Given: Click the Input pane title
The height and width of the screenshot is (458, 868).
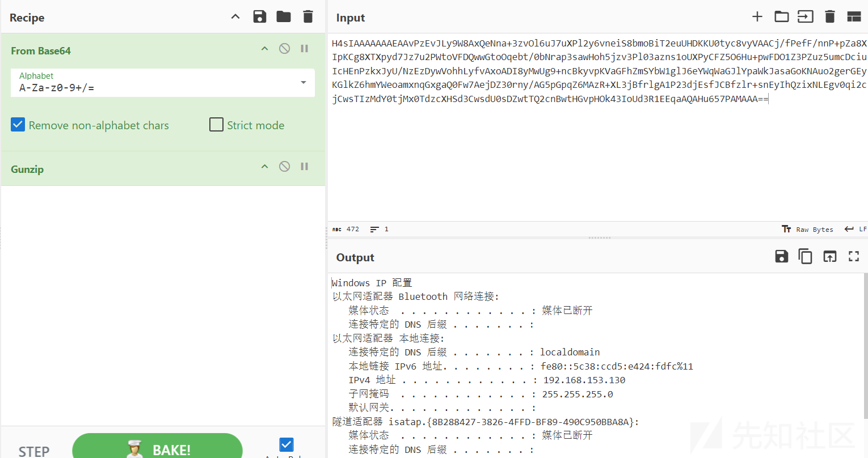Looking at the screenshot, I should [x=351, y=18].
